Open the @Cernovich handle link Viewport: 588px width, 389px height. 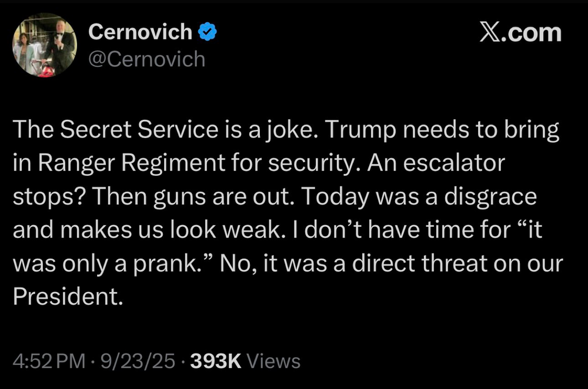tap(146, 59)
